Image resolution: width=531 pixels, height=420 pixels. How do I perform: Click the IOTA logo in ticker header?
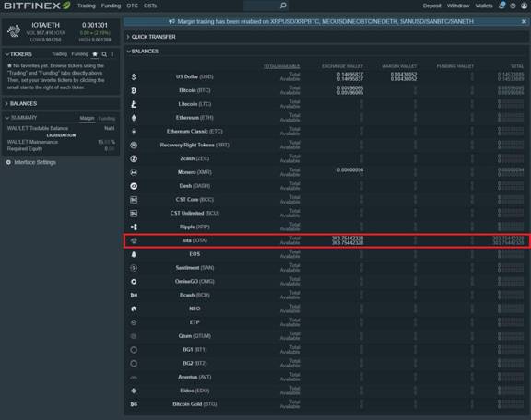[14, 31]
